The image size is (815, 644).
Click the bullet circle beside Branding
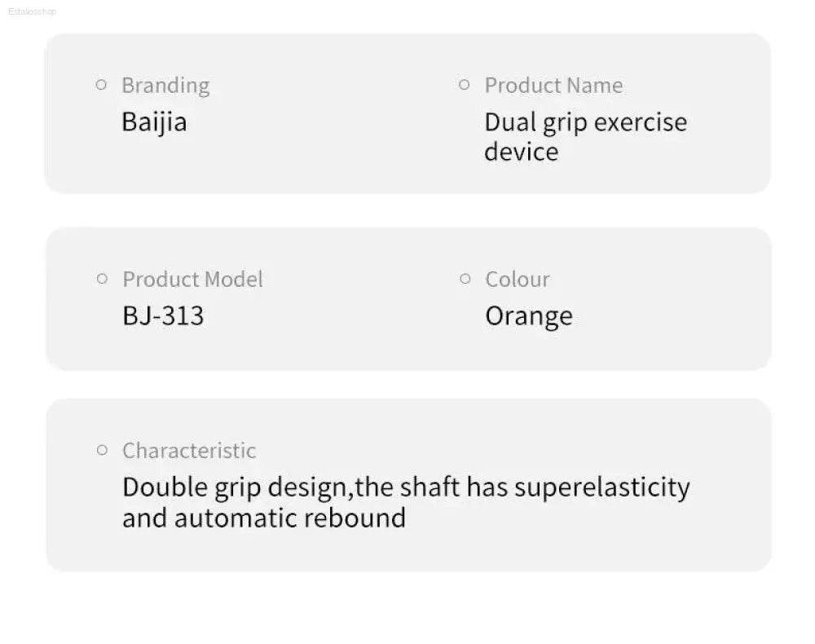pyautogui.click(x=101, y=85)
